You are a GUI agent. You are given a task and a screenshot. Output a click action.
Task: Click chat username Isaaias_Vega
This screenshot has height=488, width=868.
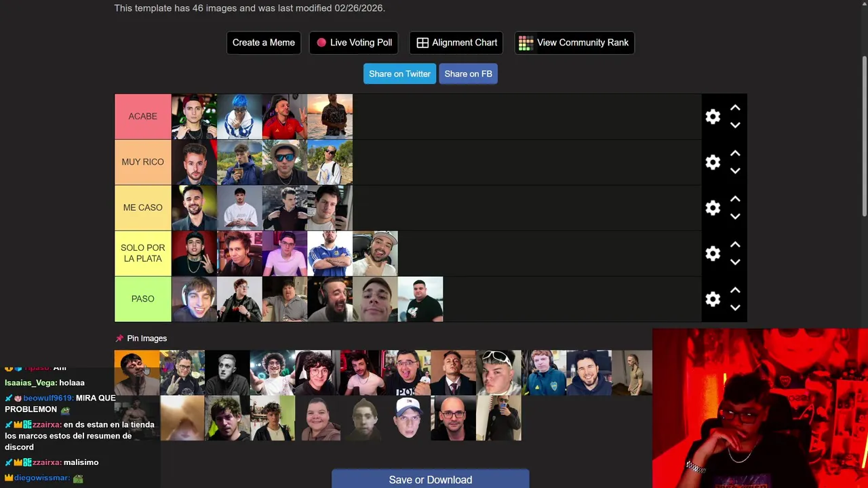[31, 383]
